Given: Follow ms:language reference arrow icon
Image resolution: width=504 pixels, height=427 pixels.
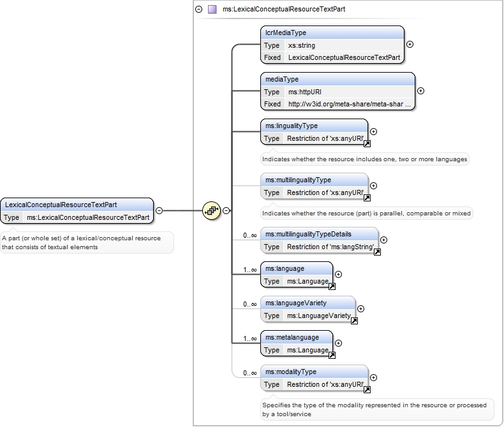Looking at the screenshot, I should coord(332,286).
